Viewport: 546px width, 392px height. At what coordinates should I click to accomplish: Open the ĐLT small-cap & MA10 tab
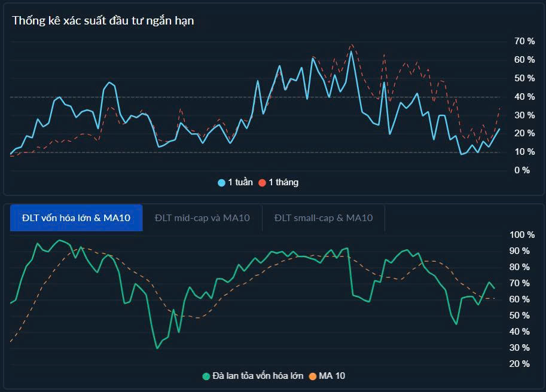pyautogui.click(x=324, y=218)
